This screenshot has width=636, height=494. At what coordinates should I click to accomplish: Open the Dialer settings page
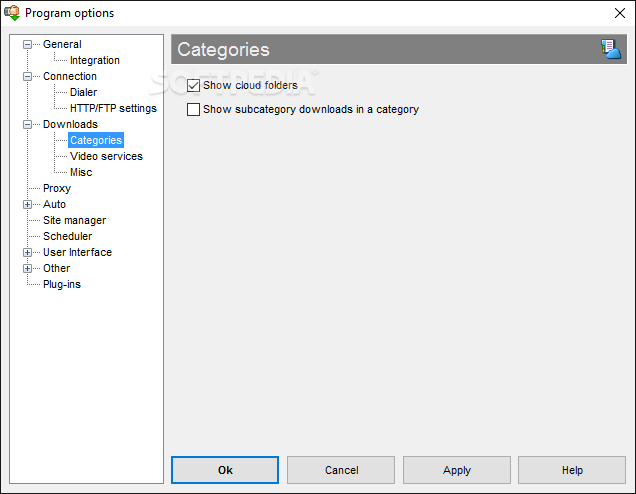coord(83,92)
